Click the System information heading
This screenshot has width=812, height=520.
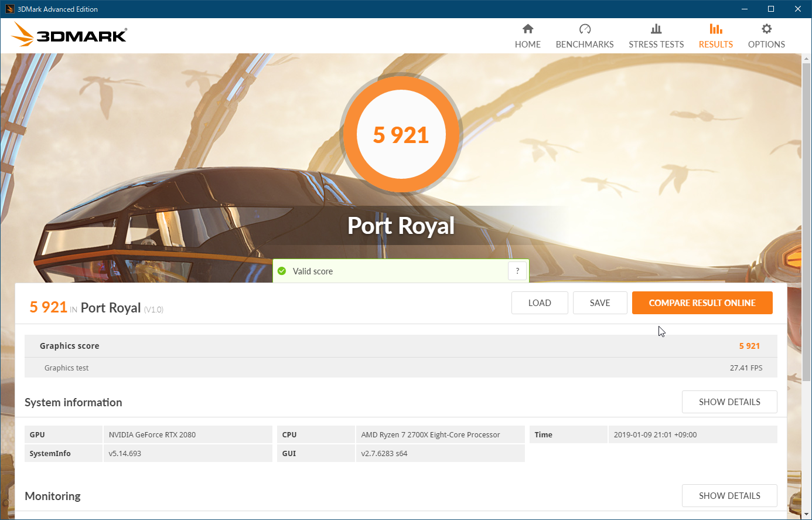pos(73,402)
